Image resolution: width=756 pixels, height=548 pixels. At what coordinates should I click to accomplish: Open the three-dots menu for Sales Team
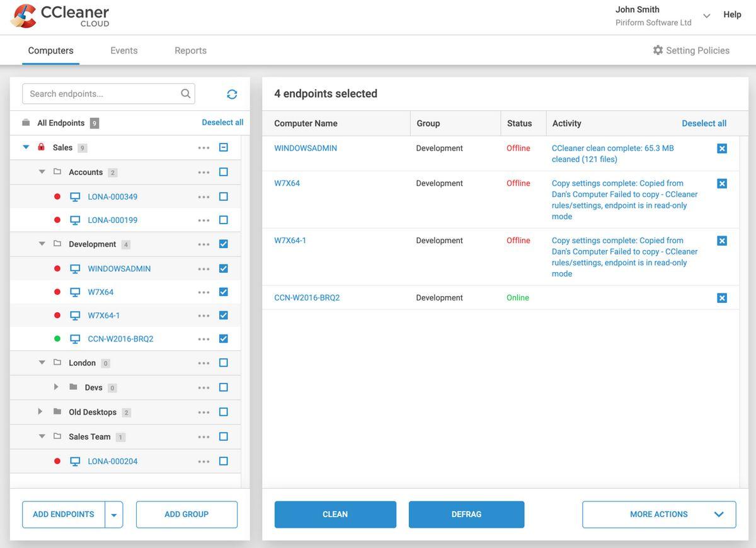coord(203,437)
